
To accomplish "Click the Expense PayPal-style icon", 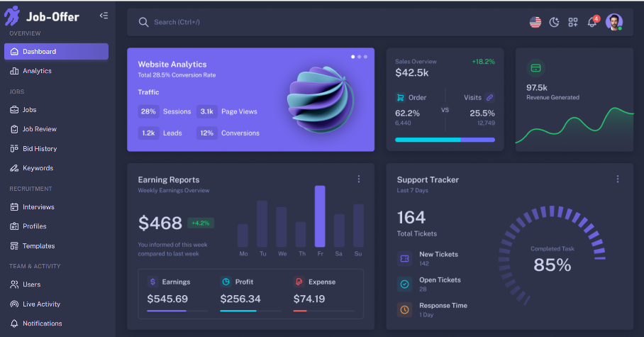I will [299, 282].
